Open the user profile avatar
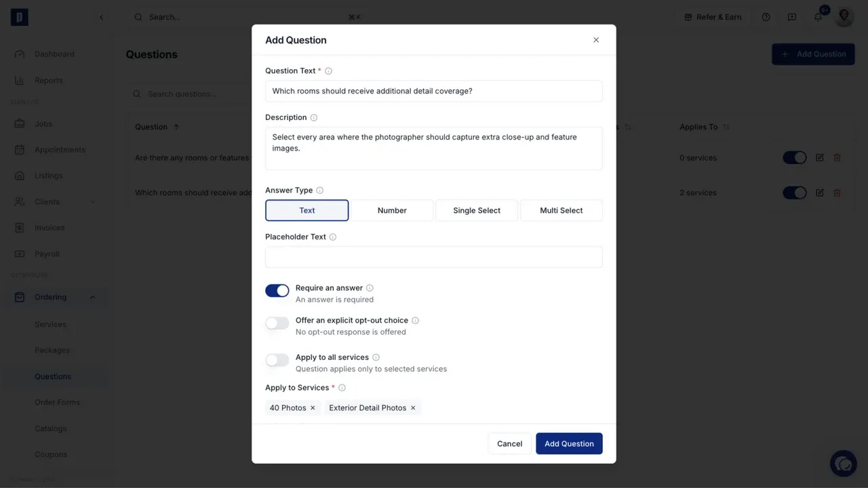 [844, 17]
